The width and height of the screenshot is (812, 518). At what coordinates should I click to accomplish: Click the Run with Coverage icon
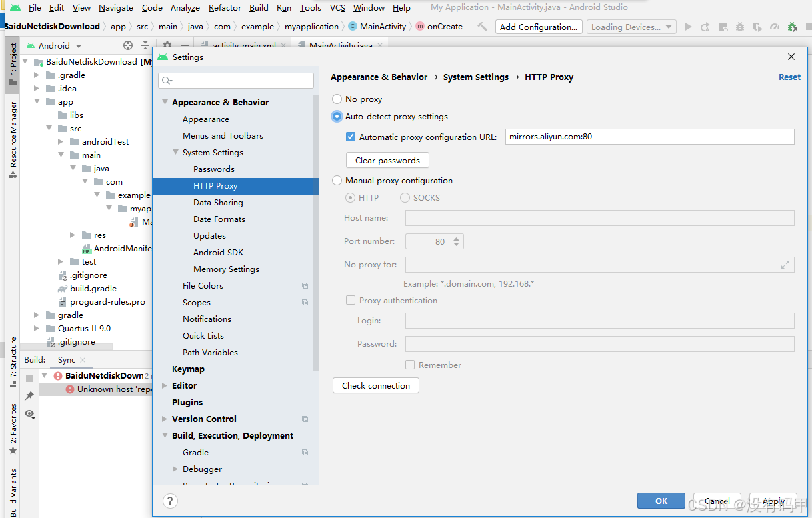coord(757,27)
